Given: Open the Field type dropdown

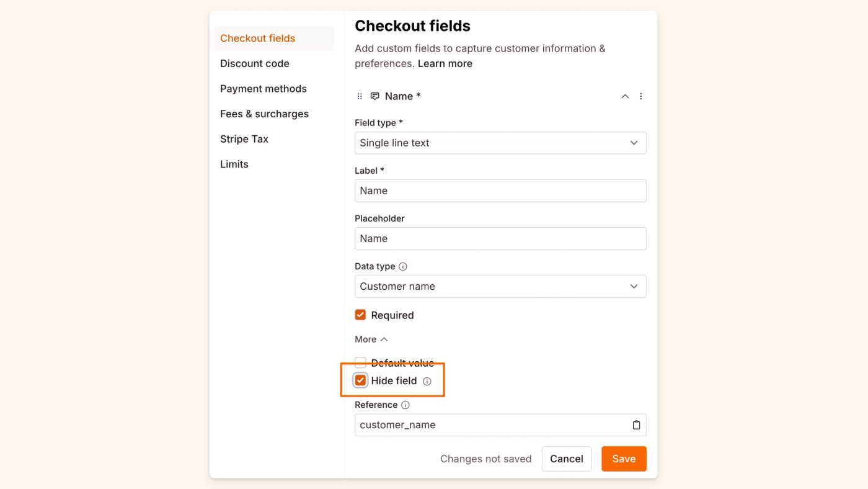Looking at the screenshot, I should click(500, 143).
